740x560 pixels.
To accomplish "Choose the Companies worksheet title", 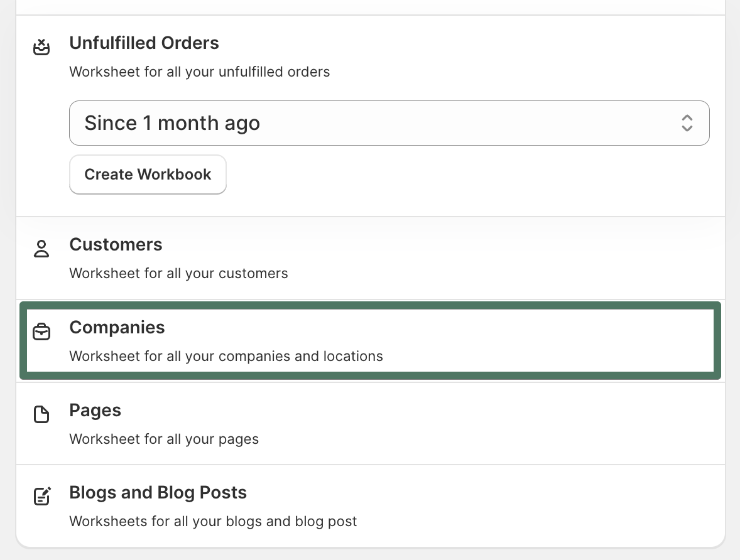I will pyautogui.click(x=117, y=327).
